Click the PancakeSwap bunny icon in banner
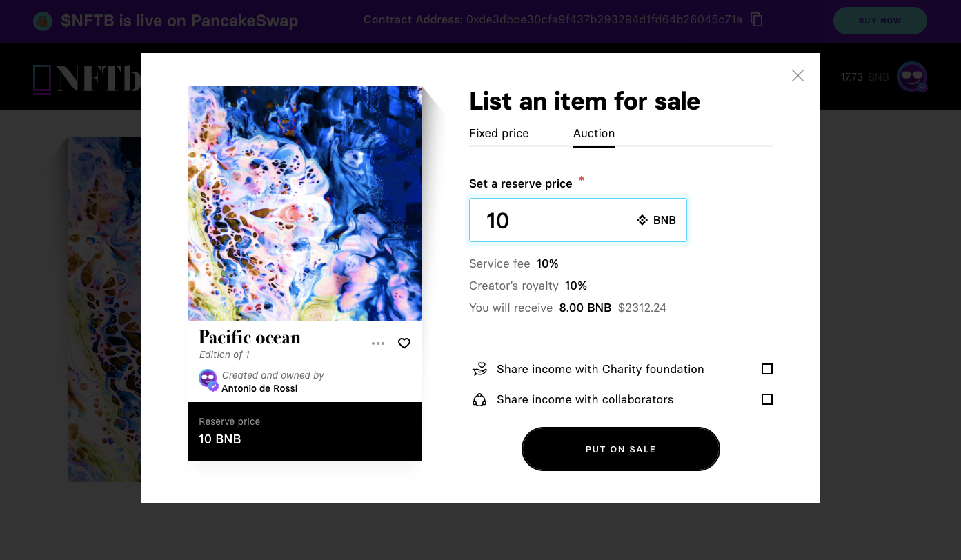The image size is (961, 560). click(x=43, y=21)
